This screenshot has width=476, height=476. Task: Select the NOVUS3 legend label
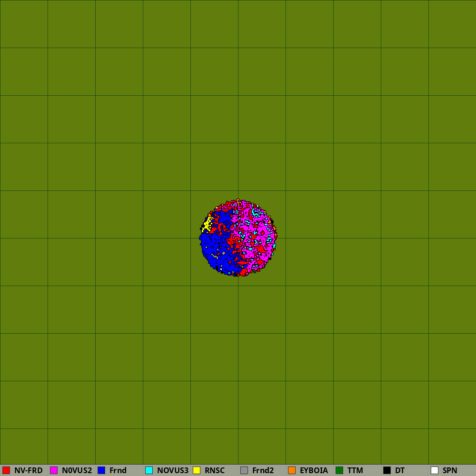click(173, 470)
